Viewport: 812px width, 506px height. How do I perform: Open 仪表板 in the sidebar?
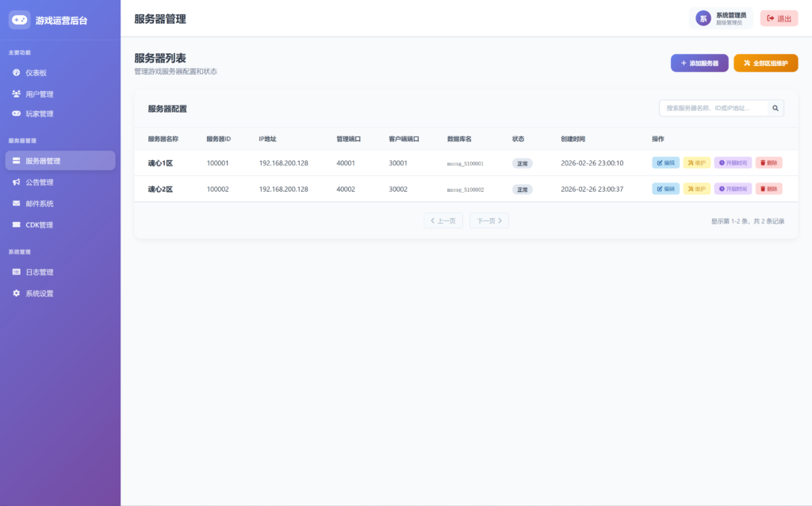[x=36, y=73]
